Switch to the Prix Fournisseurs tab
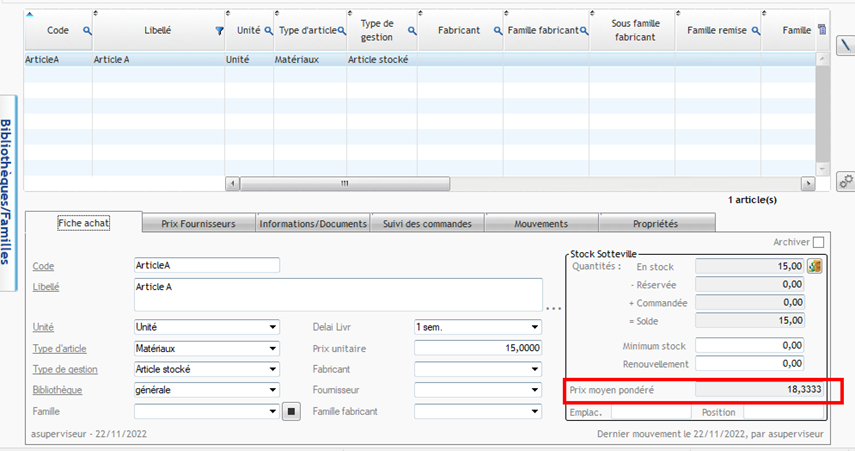 coord(199,224)
